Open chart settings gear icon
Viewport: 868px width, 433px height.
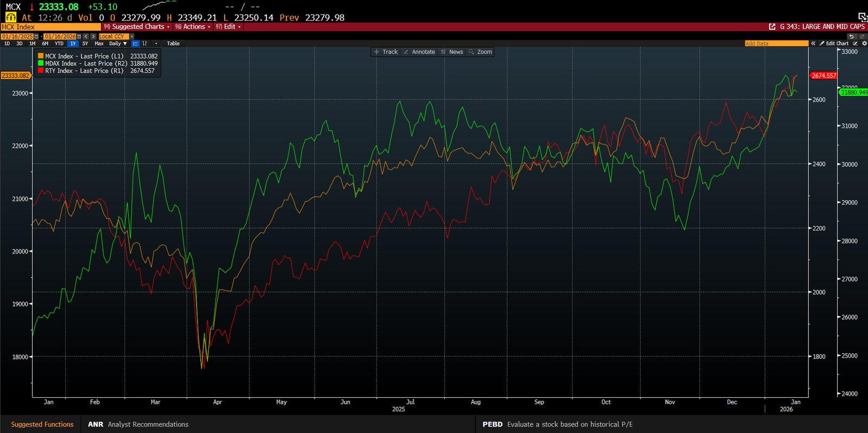(864, 43)
